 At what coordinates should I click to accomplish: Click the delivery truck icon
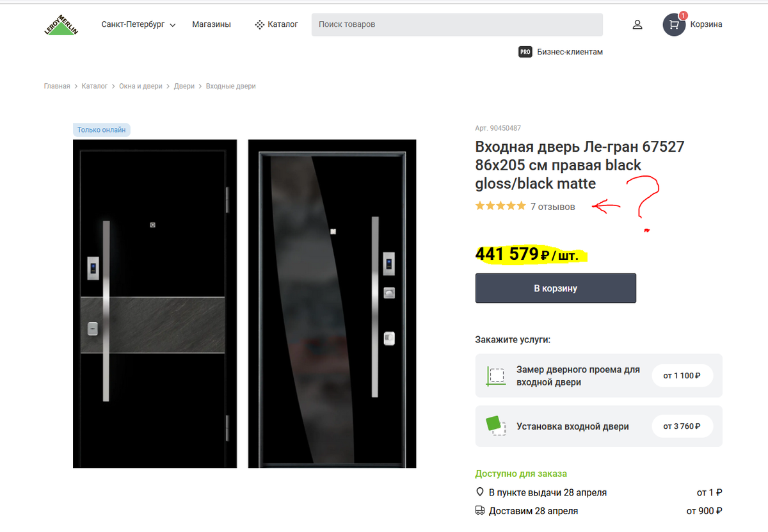click(x=480, y=511)
